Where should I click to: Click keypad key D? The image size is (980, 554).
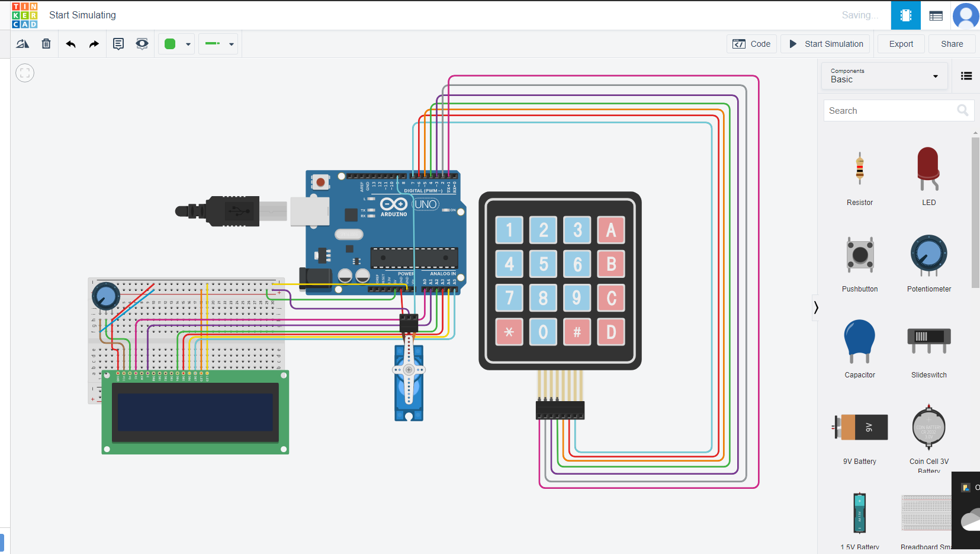(611, 332)
